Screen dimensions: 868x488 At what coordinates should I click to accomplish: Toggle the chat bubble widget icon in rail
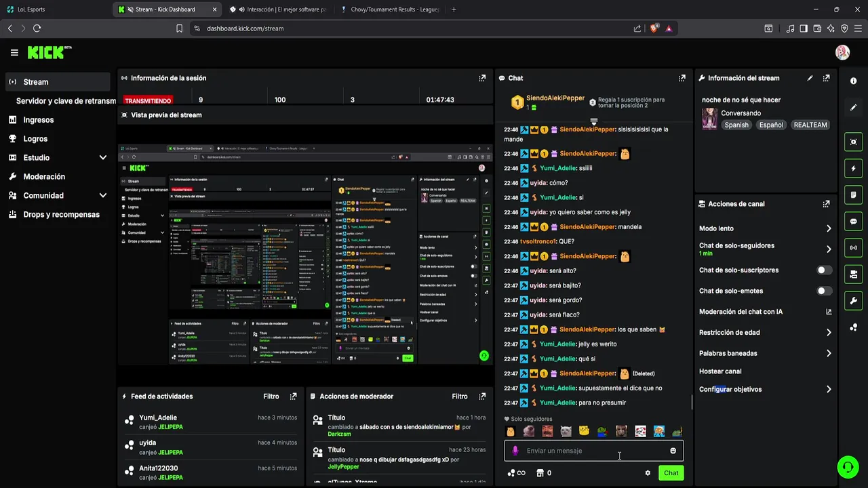point(853,221)
